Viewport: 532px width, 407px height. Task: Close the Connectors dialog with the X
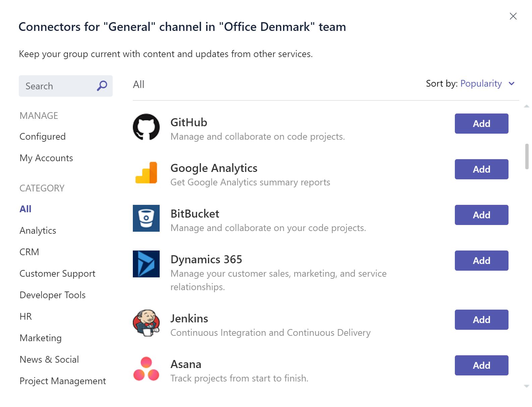(513, 16)
